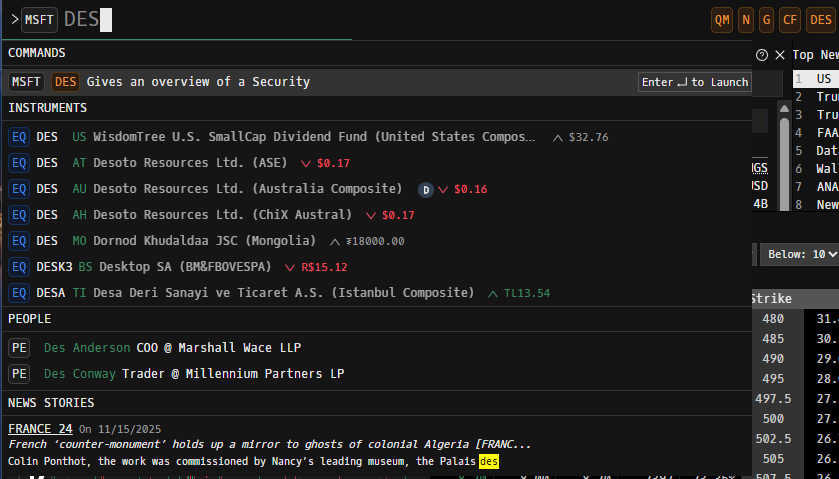Click the PE icon beside Des Anderson
Viewport: 839px width, 479px height.
[19, 348]
